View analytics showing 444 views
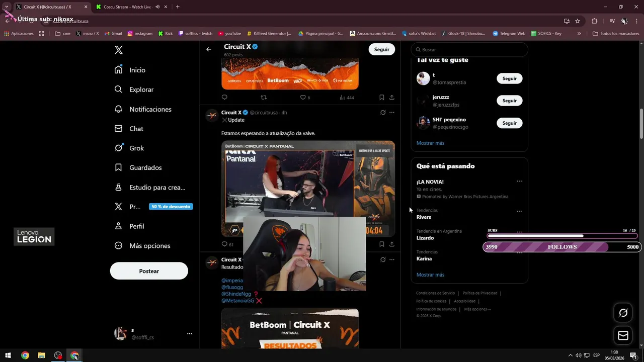The width and height of the screenshot is (644, 362). tap(347, 98)
